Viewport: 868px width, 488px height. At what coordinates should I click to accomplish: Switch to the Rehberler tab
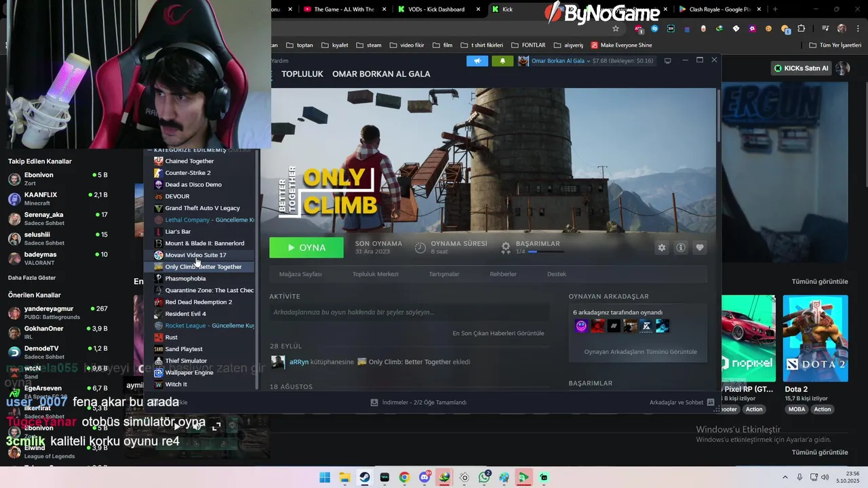click(x=503, y=274)
